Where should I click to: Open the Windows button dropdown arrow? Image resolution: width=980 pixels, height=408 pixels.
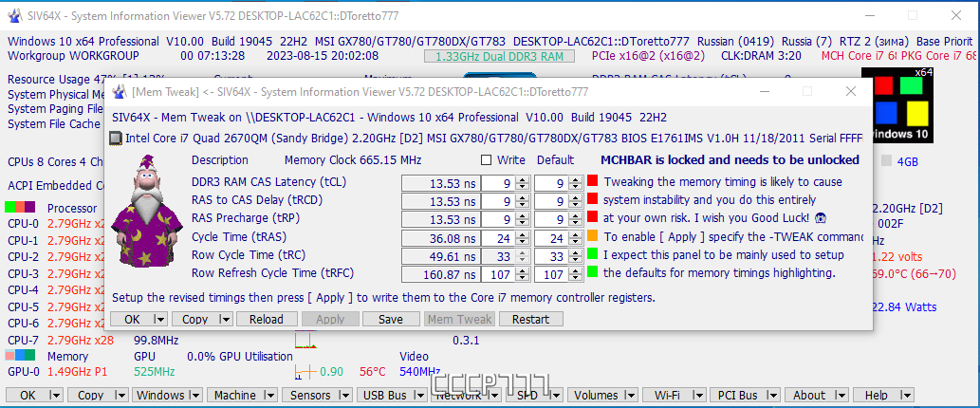(195, 395)
